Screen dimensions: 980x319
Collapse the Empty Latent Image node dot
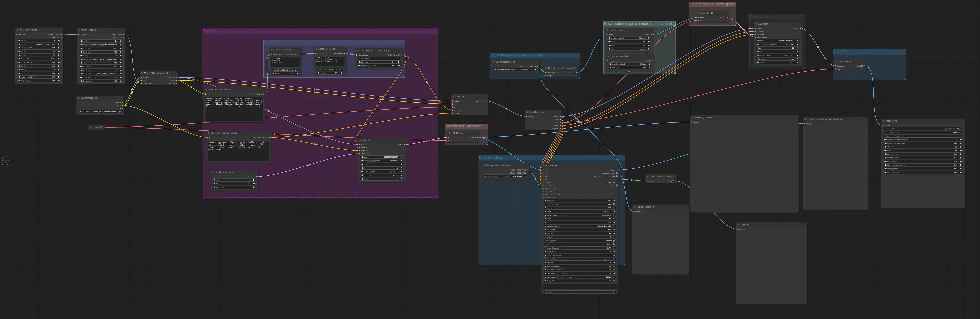click(x=213, y=172)
